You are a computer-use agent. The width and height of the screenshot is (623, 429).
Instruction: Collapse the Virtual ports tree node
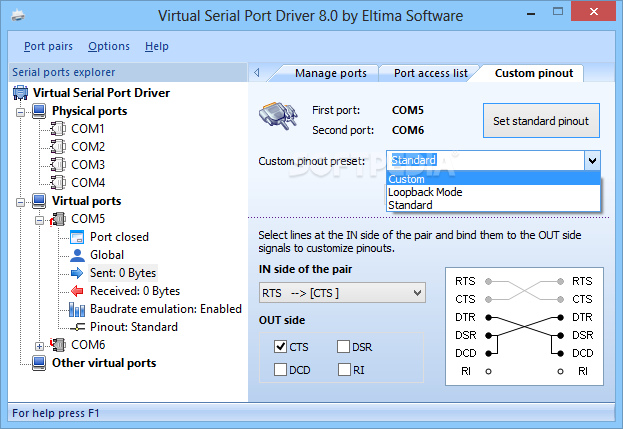20,203
